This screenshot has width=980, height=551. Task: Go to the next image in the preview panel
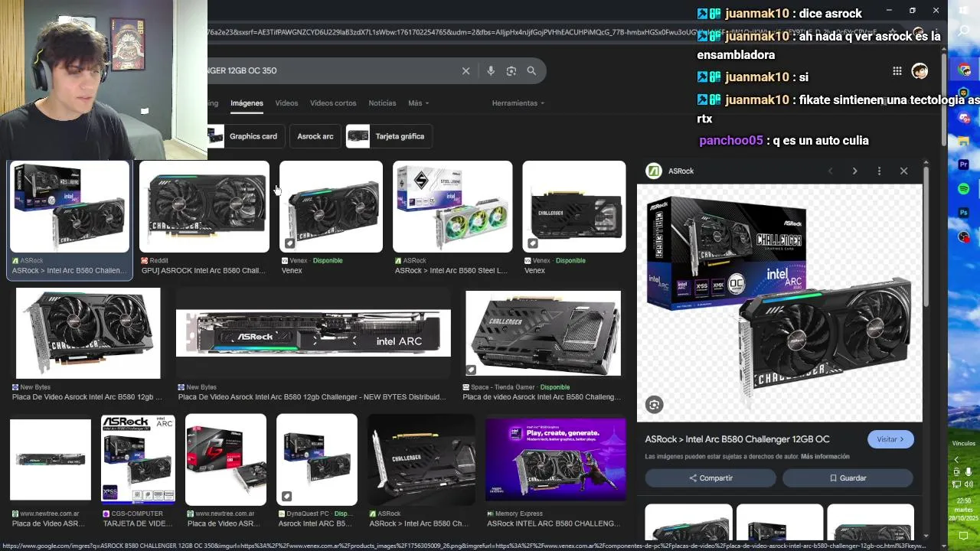click(x=854, y=171)
